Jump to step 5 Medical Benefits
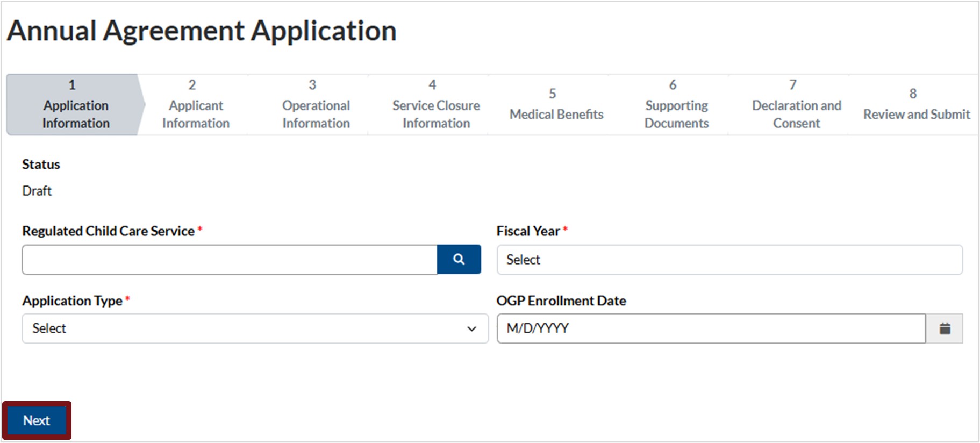 click(556, 105)
